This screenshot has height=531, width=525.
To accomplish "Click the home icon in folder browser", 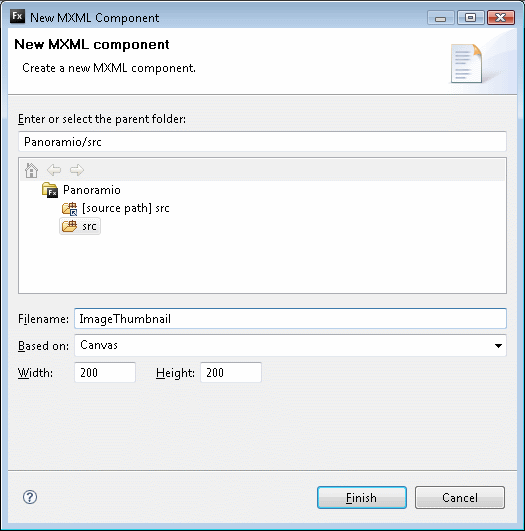I will point(31,170).
